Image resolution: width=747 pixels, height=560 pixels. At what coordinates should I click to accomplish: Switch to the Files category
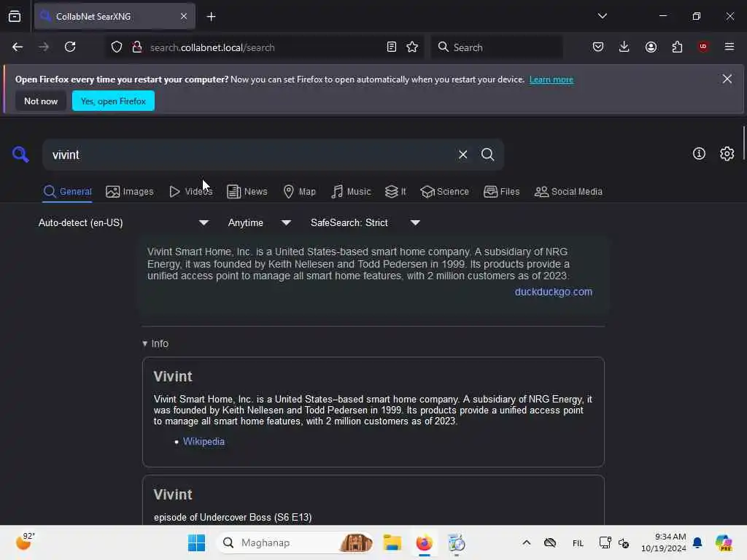click(x=501, y=192)
